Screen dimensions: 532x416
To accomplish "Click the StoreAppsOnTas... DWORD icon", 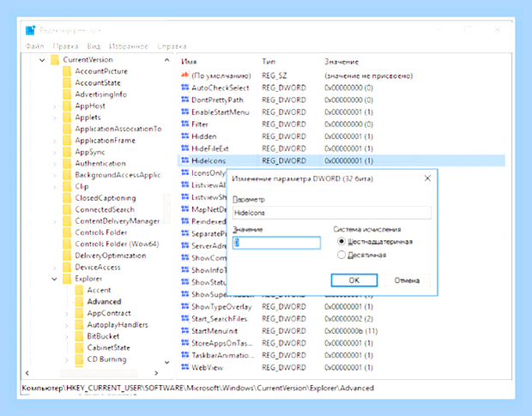I will [x=184, y=343].
